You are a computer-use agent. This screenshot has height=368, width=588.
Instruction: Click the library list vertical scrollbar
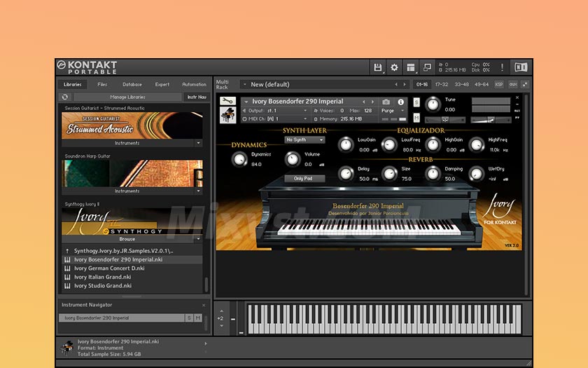tap(206, 285)
